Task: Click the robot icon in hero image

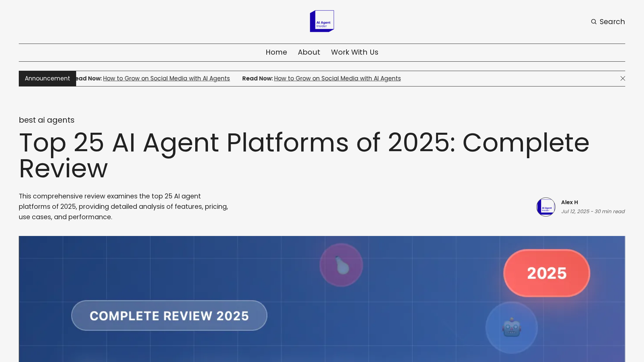Action: [x=511, y=327]
